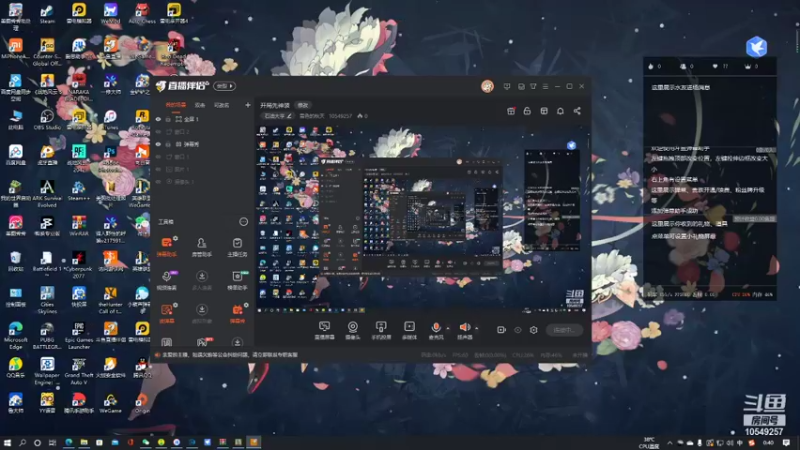Screen dimensions: 800x450
Task: Click the record video icon beside settings
Action: [501, 330]
